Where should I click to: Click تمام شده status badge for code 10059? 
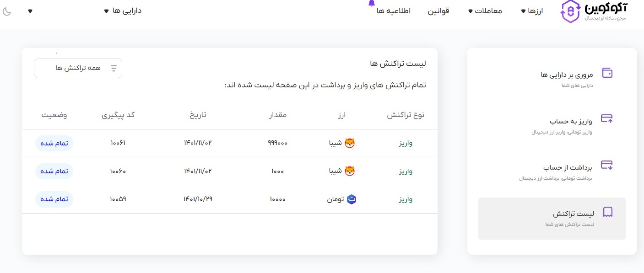pyautogui.click(x=54, y=199)
